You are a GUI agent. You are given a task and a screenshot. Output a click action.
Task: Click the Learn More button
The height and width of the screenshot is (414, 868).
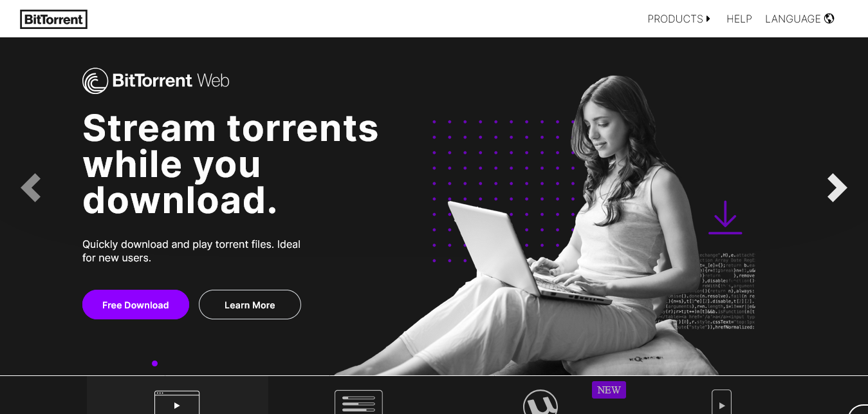[250, 305]
